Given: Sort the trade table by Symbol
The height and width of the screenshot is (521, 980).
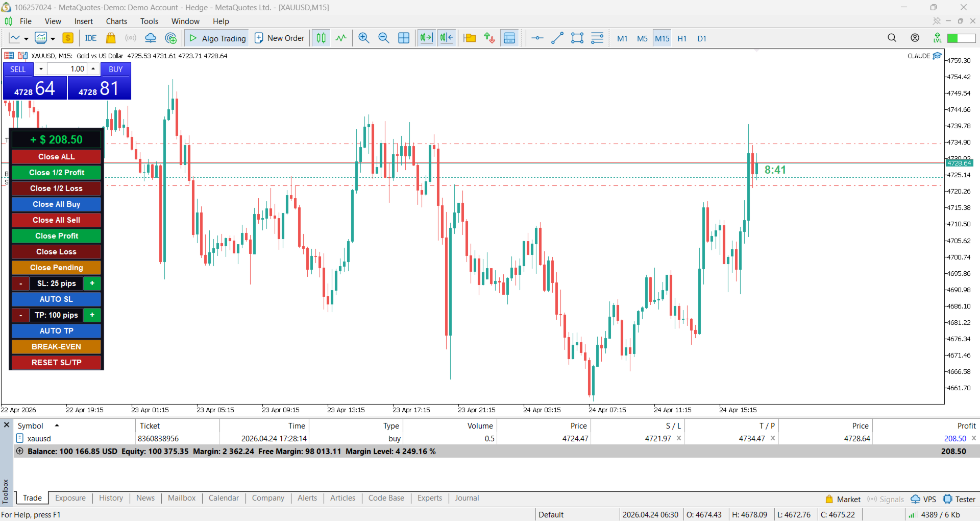Looking at the screenshot, I should (x=31, y=425).
